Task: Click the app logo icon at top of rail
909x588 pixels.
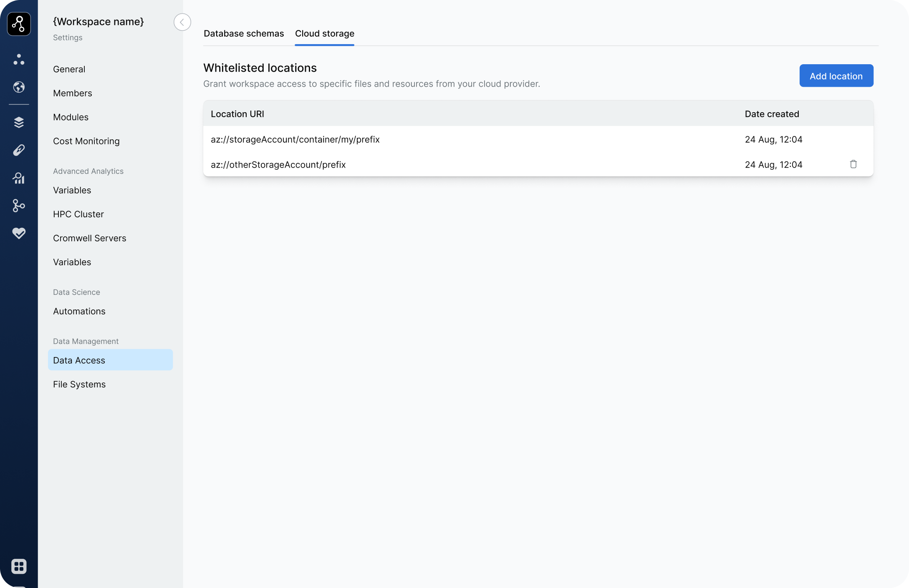Action: 19,24
